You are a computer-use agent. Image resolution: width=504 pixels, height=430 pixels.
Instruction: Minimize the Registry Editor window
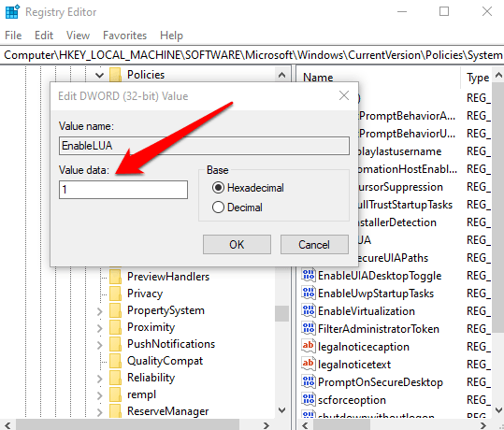402,12
